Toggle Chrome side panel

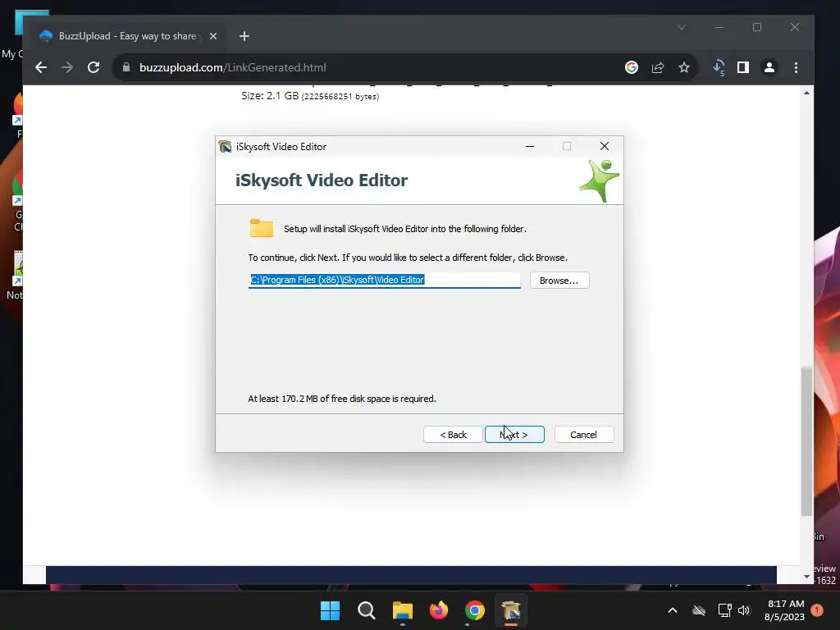(743, 67)
